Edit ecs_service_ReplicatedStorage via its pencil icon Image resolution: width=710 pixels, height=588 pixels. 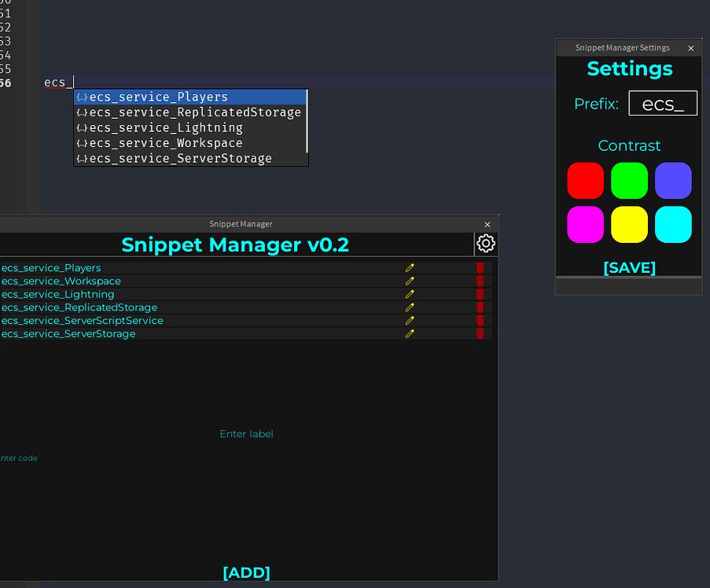[x=409, y=307]
